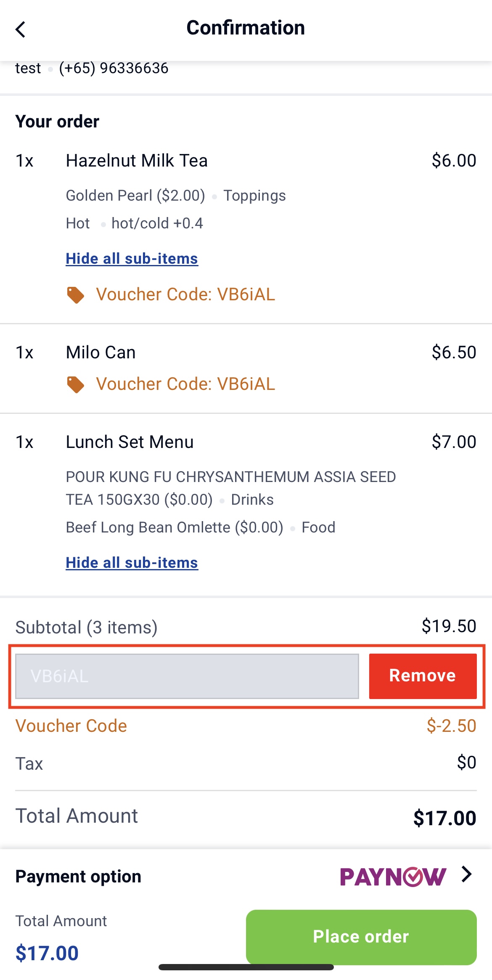Select the Milo Can order item

[x=101, y=352]
